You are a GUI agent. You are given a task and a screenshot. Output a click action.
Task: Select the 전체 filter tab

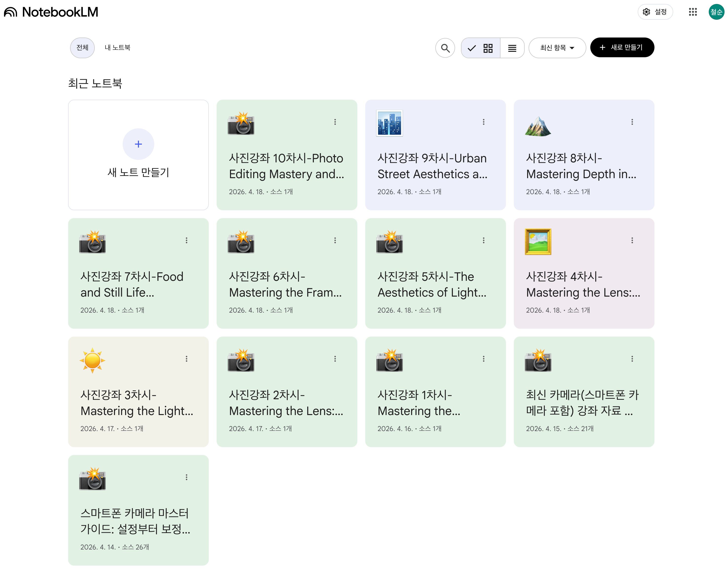coord(82,48)
